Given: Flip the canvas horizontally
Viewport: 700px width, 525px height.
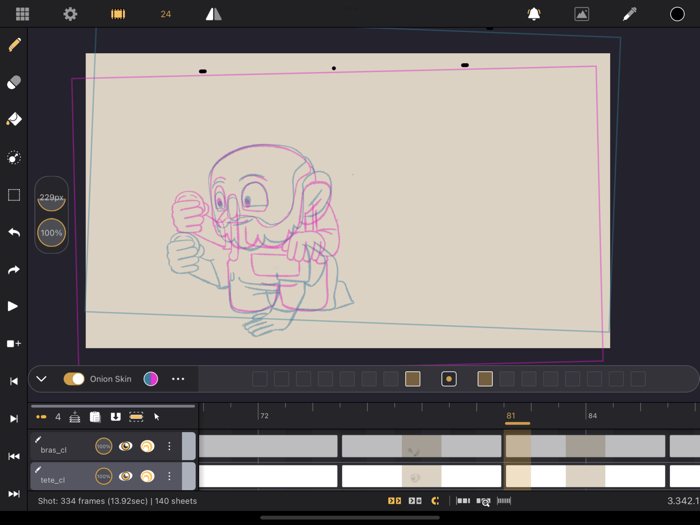Looking at the screenshot, I should pos(214,14).
